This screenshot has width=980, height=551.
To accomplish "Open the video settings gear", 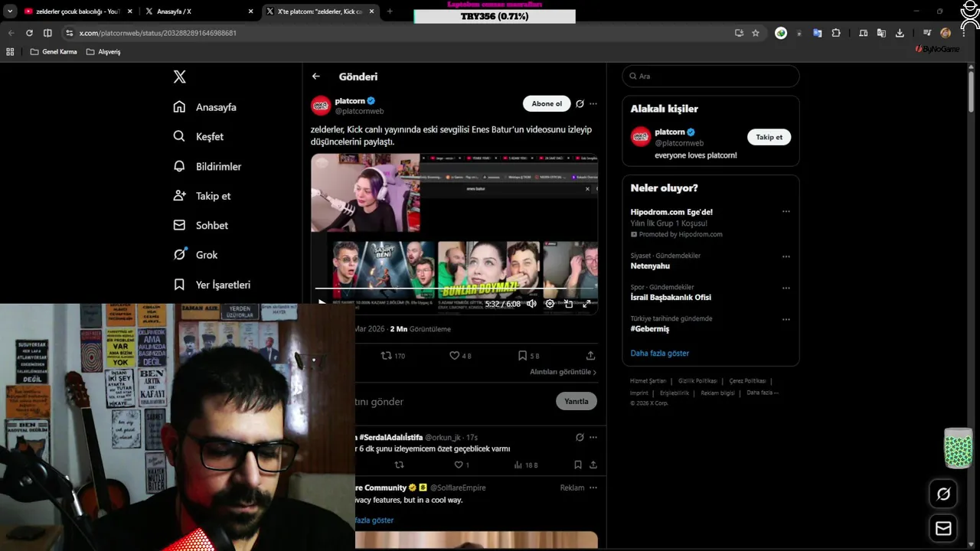I will (x=550, y=304).
